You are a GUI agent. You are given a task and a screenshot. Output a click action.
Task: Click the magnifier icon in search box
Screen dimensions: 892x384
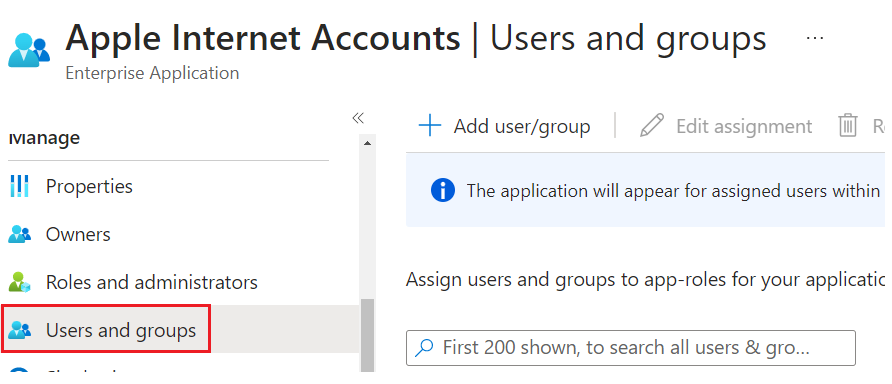pyautogui.click(x=424, y=348)
